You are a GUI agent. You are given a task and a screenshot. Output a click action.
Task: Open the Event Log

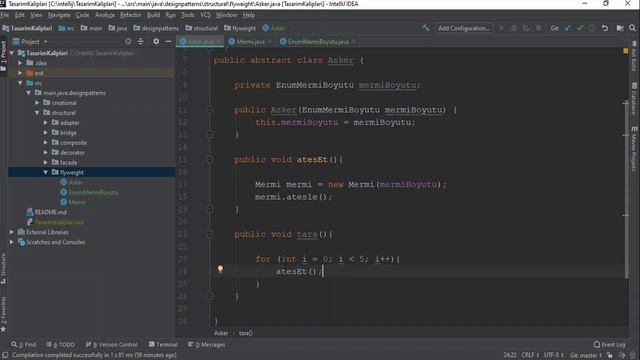tap(609, 344)
